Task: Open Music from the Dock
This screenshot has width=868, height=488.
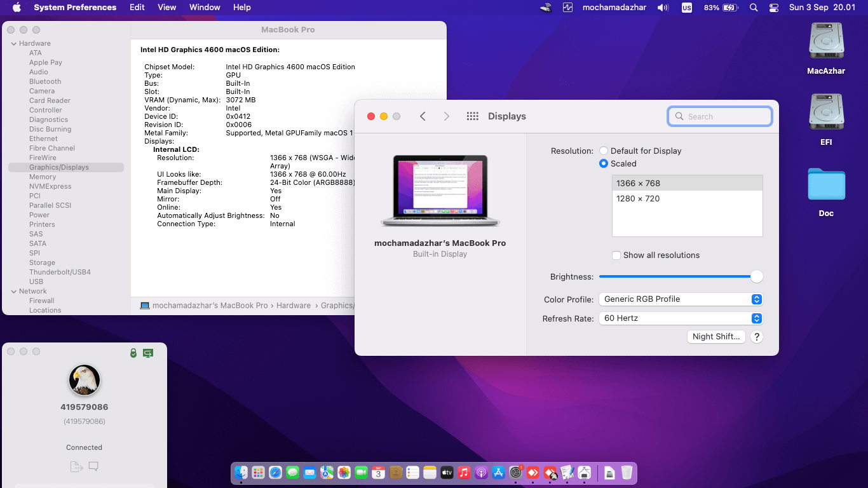Action: 464,473
